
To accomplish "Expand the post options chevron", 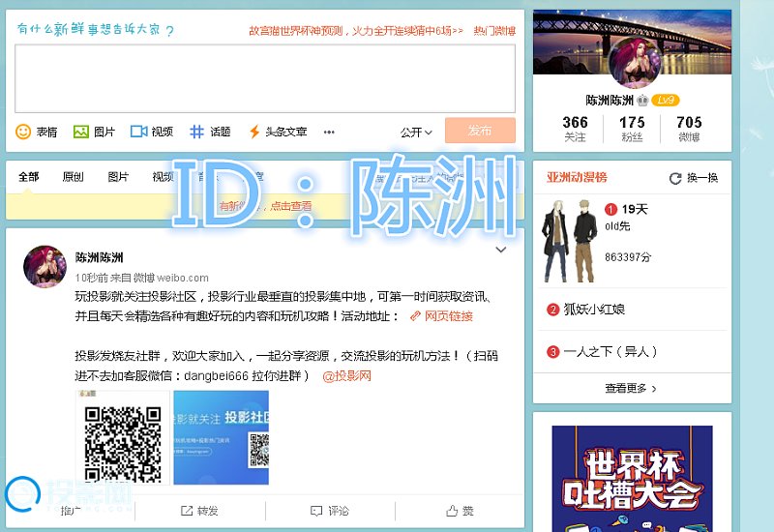I will [x=500, y=250].
